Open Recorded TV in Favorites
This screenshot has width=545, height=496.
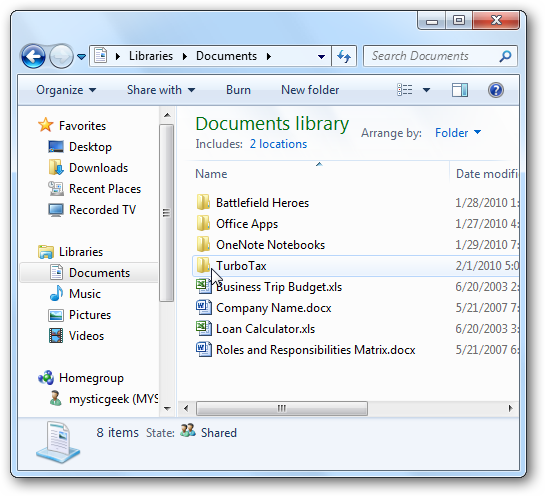[103, 210]
